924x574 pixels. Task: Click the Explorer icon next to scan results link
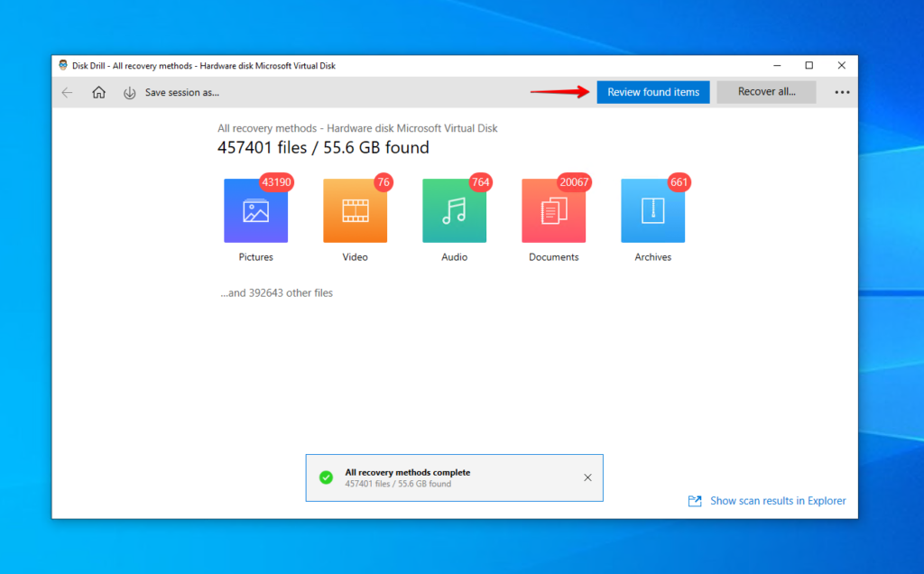694,500
